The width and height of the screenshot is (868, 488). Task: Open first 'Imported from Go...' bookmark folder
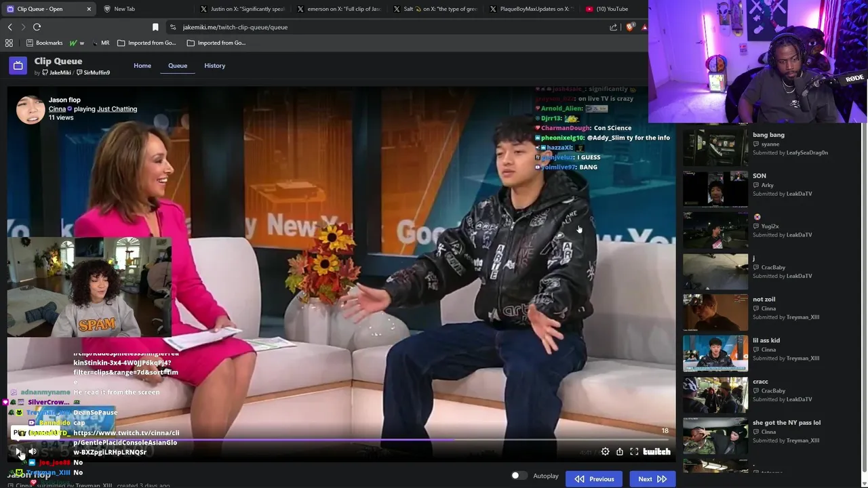coord(146,43)
